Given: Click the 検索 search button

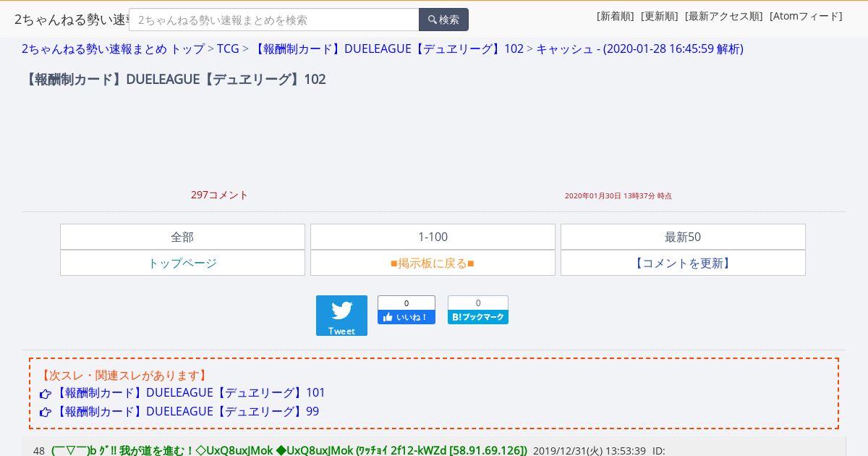Looking at the screenshot, I should pyautogui.click(x=443, y=20).
